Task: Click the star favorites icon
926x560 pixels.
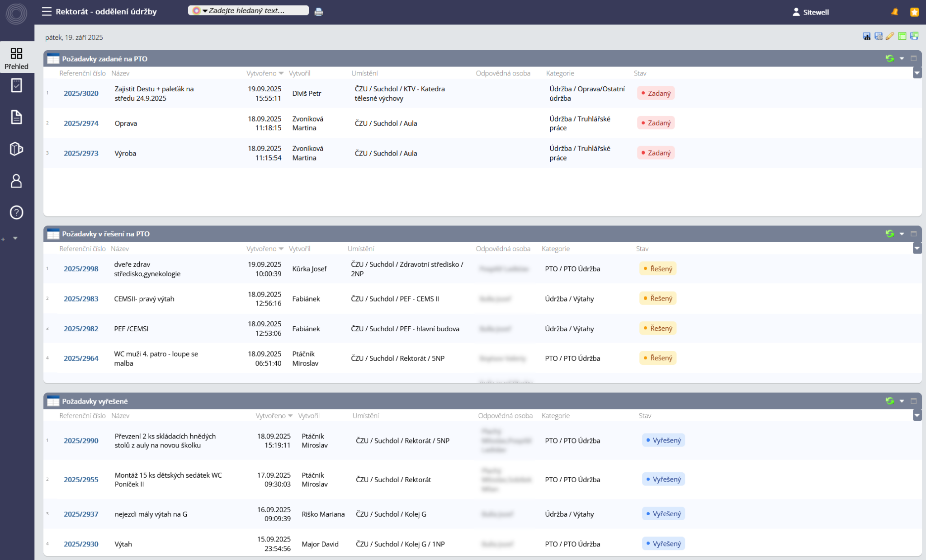Action: click(914, 12)
